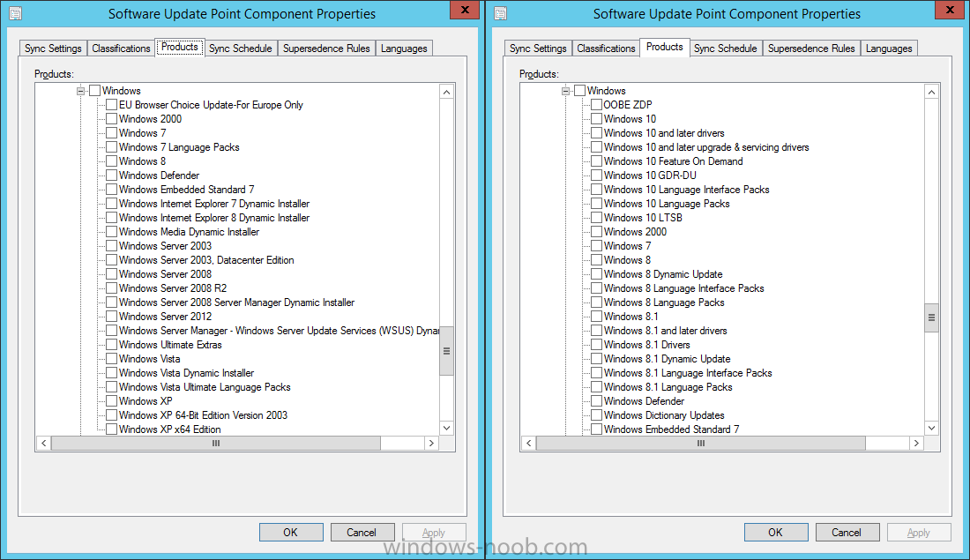Check Windows Server 2003, Datacenter Edition box
The height and width of the screenshot is (560, 970).
[111, 260]
